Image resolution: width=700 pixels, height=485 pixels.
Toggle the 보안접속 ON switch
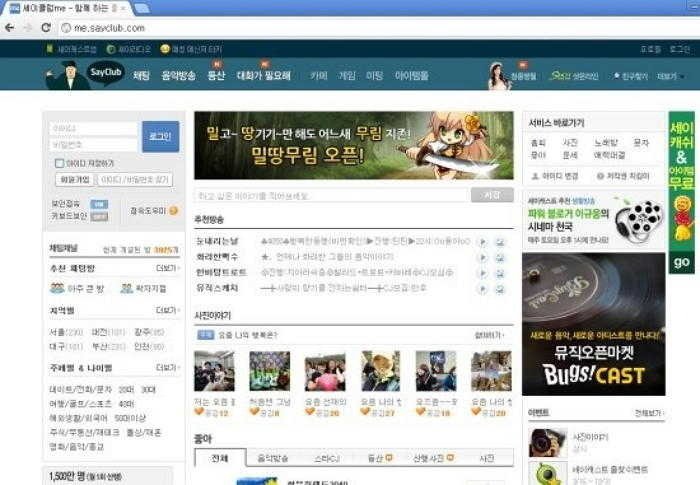point(99,204)
